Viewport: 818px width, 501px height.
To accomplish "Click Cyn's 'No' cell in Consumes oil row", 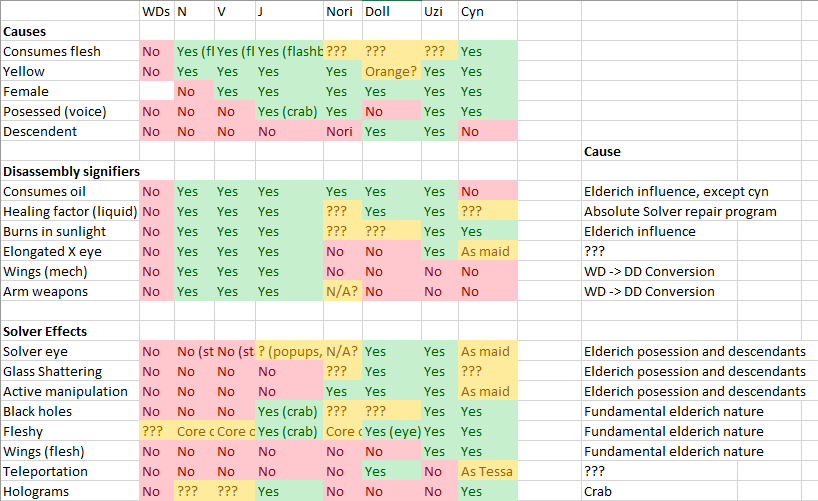I will [488, 192].
